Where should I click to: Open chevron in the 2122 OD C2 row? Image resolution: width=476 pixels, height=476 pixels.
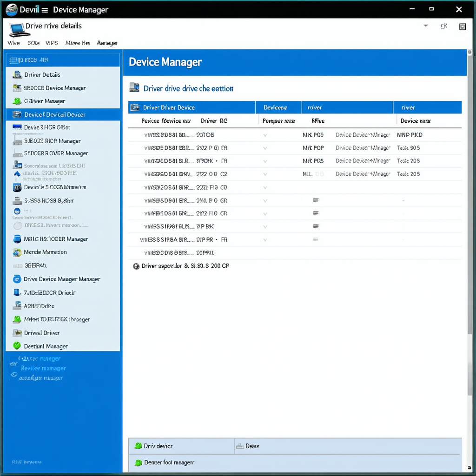point(265,175)
